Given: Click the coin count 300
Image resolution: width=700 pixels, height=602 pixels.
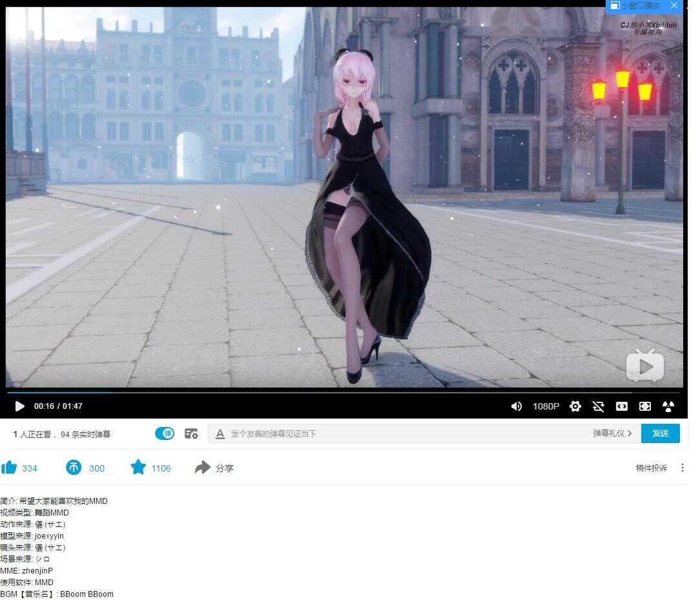Looking at the screenshot, I should coord(96,468).
